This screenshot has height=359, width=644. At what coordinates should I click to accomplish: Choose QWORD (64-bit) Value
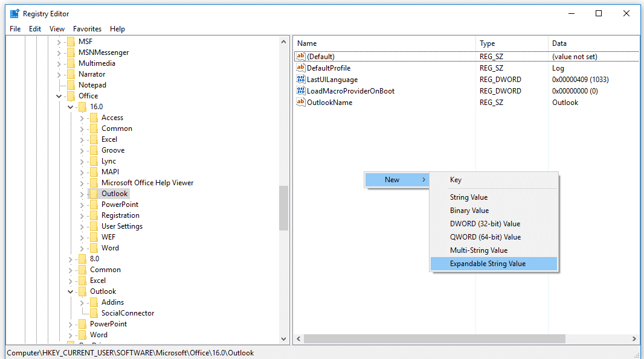click(x=494, y=237)
